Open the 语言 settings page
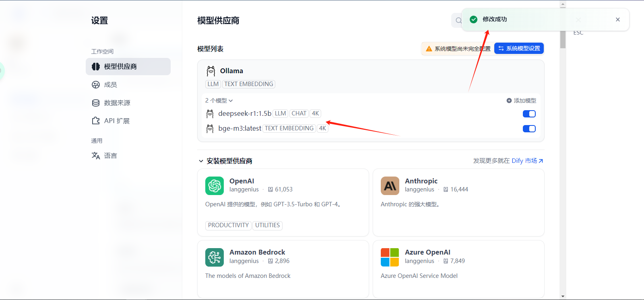Image resolution: width=644 pixels, height=300 pixels. 110,156
